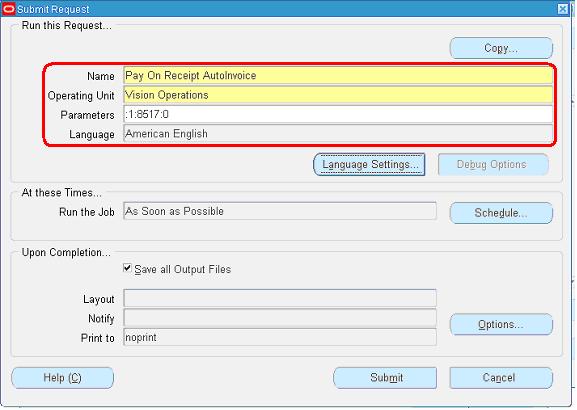Open the Schedule... dialog
The width and height of the screenshot is (577, 410).
click(x=501, y=213)
